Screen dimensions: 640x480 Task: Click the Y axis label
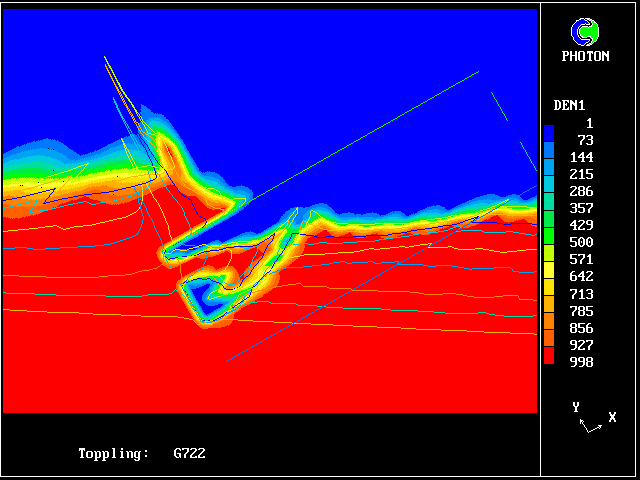click(576, 407)
